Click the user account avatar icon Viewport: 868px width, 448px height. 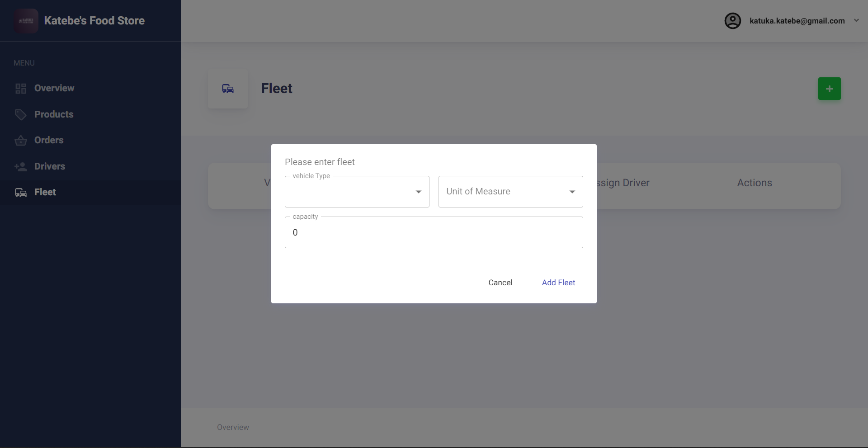click(x=732, y=21)
